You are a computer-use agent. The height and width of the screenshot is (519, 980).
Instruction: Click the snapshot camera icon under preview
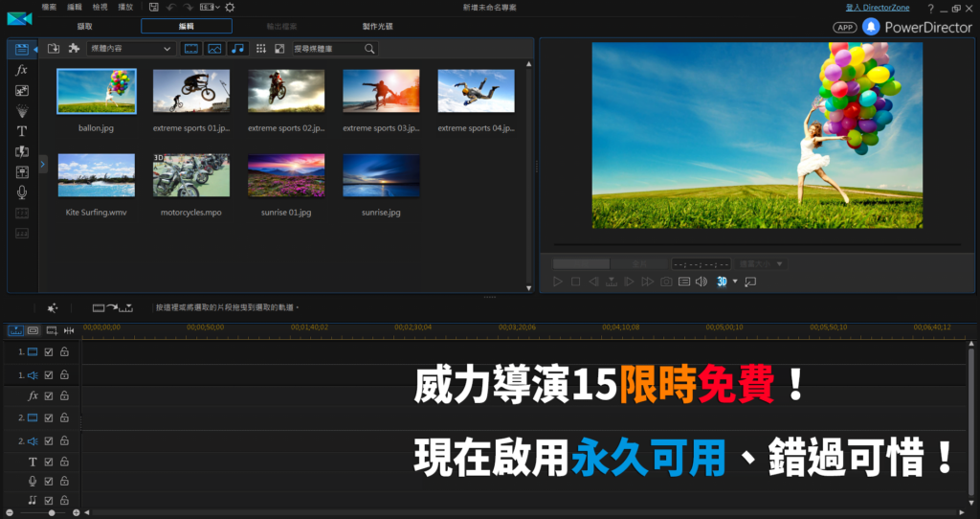(x=666, y=282)
